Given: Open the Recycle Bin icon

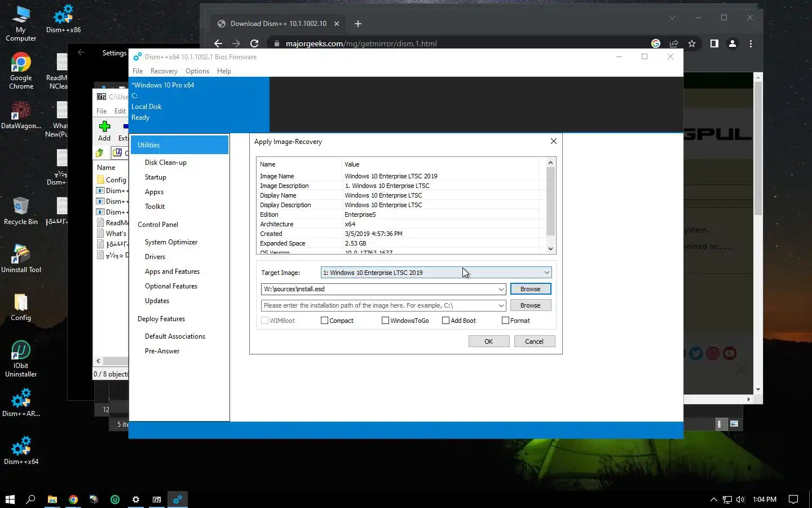Looking at the screenshot, I should coord(21,211).
